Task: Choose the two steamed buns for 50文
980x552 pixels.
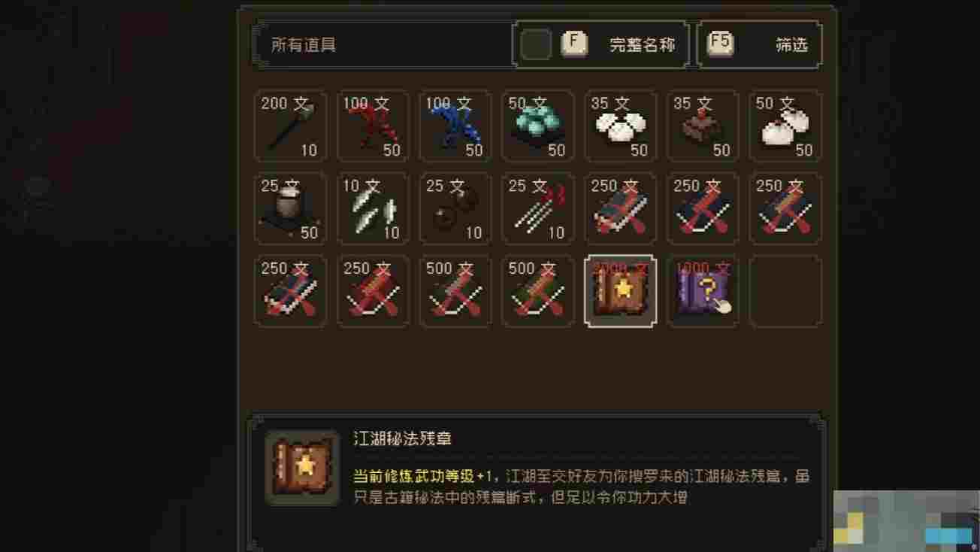Action: point(786,126)
